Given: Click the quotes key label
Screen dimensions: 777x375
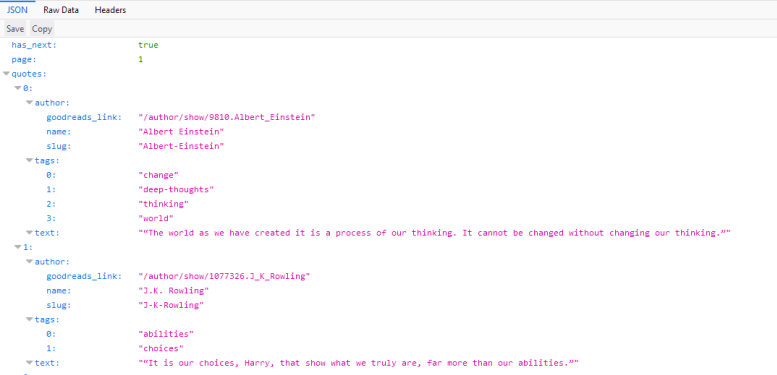Looking at the screenshot, I should point(29,74).
